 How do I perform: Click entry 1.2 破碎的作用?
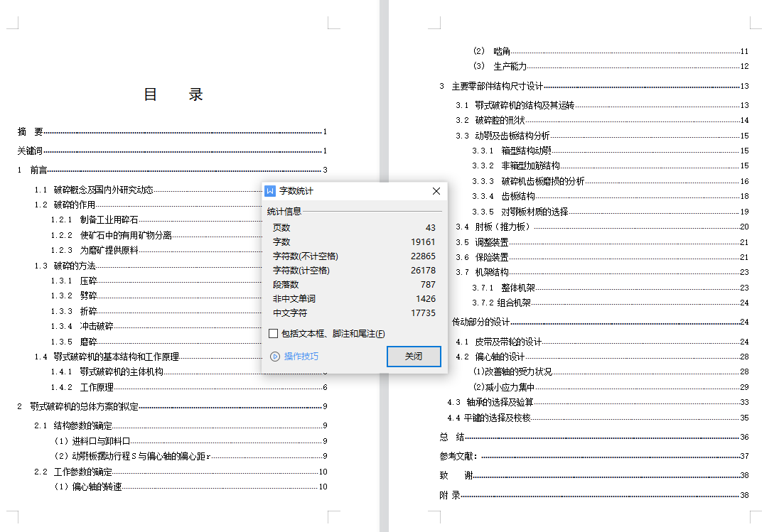click(x=148, y=205)
